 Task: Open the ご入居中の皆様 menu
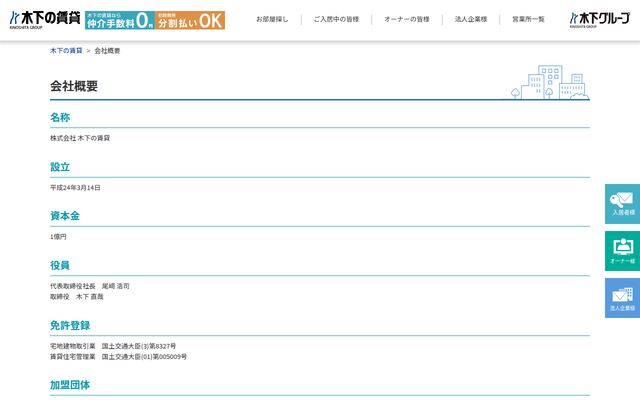[336, 19]
